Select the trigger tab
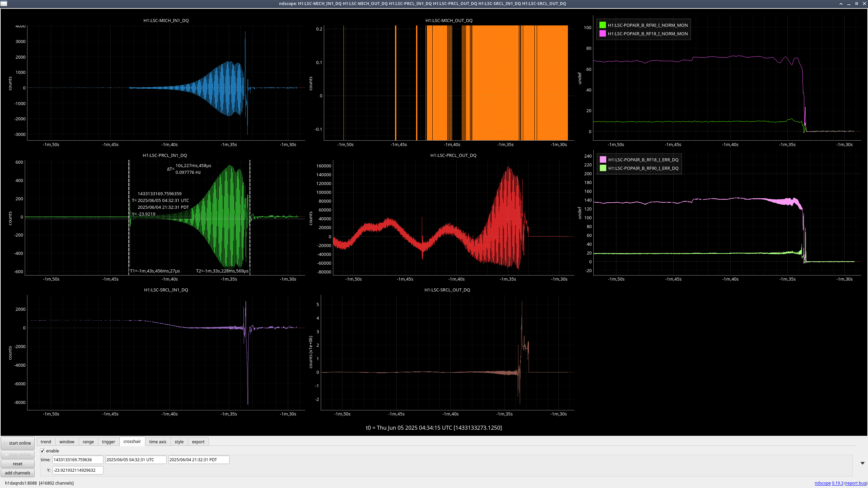868x488 pixels. [x=108, y=442]
